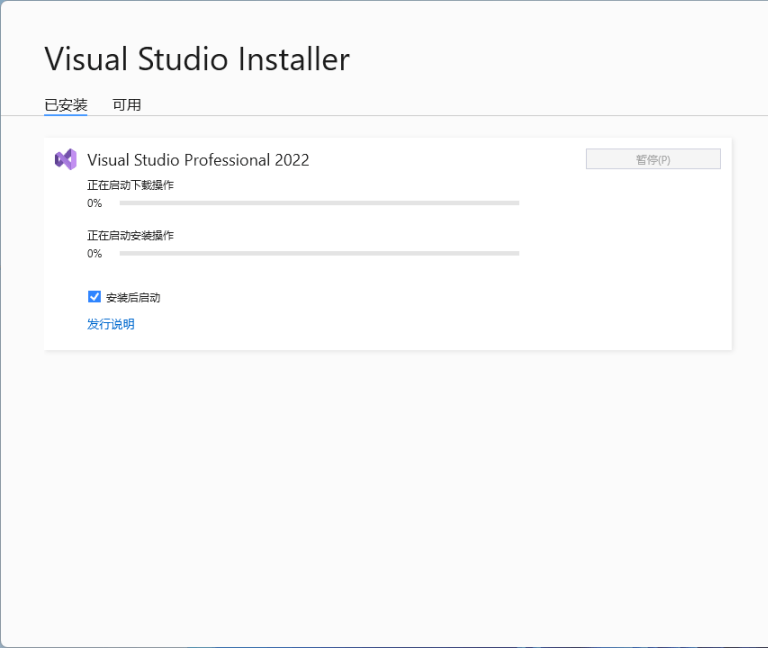Click the installation progress bar
This screenshot has width=768, height=648.
[x=319, y=253]
